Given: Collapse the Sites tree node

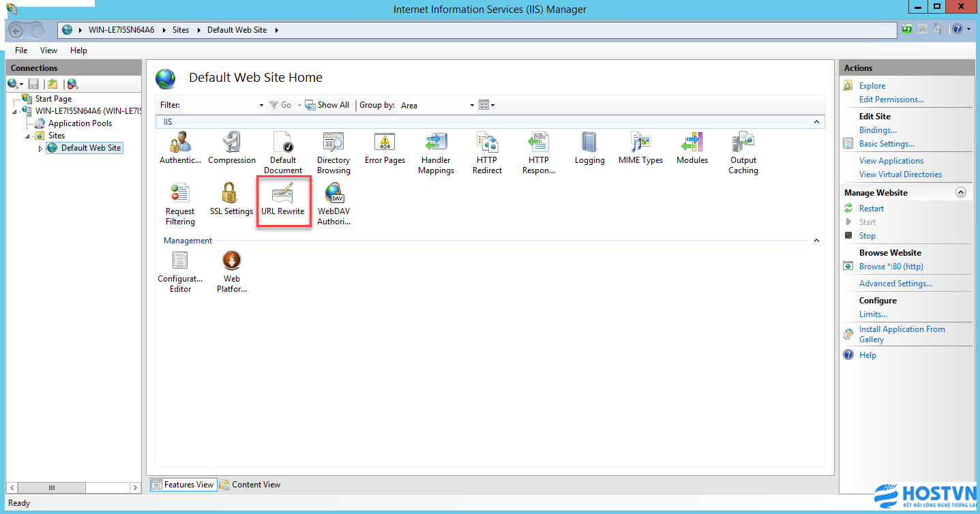Looking at the screenshot, I should pyautogui.click(x=28, y=136).
